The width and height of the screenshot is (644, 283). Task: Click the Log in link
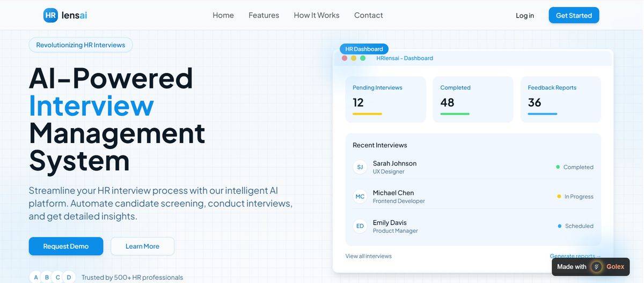coord(524,16)
